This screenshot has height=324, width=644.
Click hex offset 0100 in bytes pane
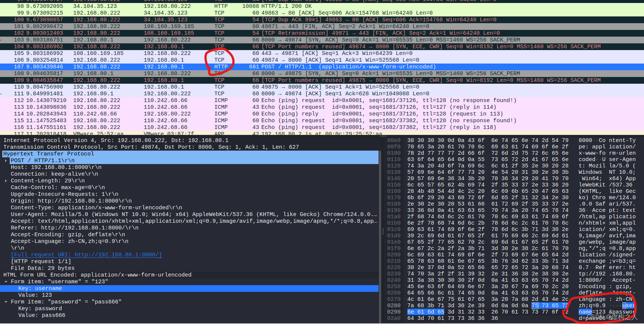pos(394,153)
